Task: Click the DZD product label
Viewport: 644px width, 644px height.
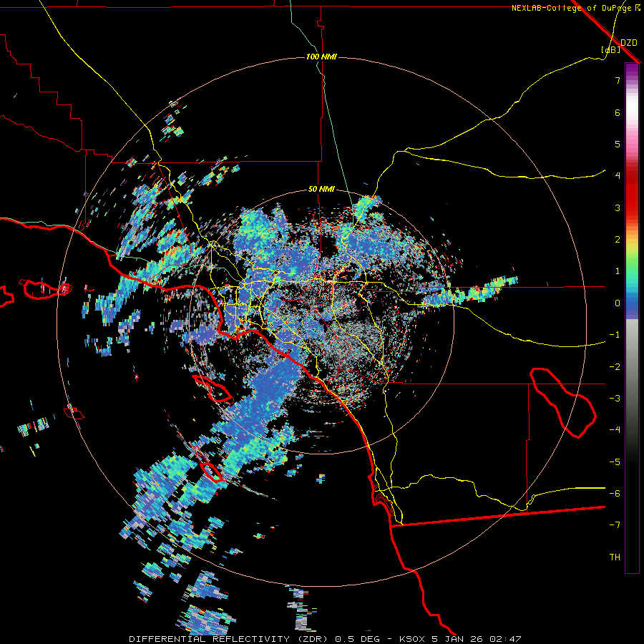Action: [x=629, y=43]
